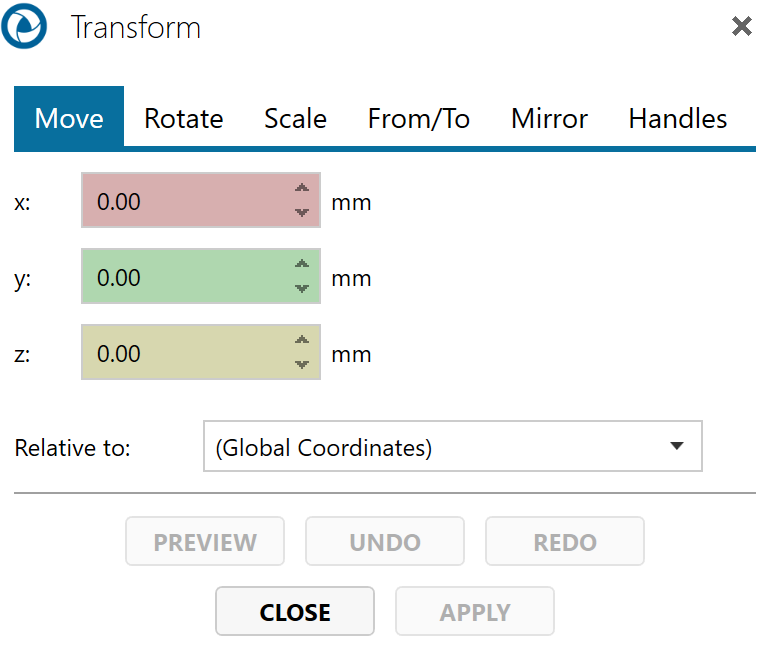The image size is (771, 655).
Task: Switch to the Rotate tab
Action: click(x=184, y=119)
